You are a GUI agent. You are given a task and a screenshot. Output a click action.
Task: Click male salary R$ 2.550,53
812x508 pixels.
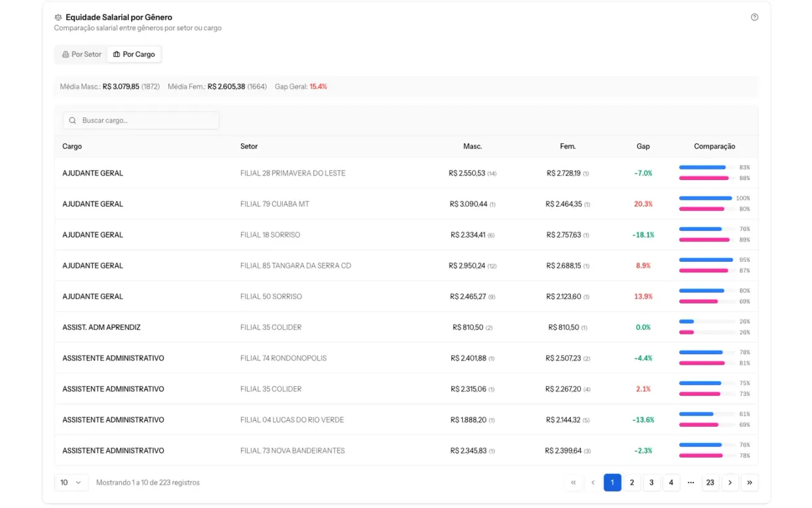[x=467, y=173]
